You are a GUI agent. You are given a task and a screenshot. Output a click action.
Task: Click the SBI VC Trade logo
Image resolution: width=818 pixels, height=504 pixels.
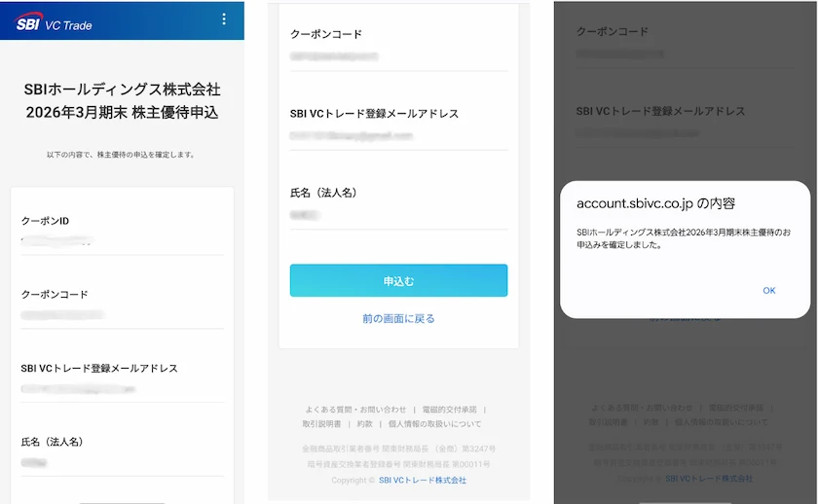[x=54, y=22]
